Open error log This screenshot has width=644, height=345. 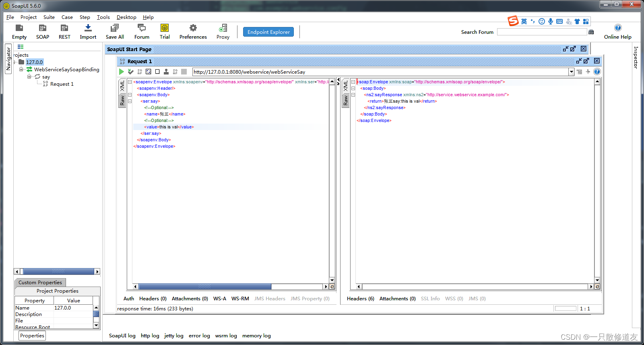click(x=199, y=336)
